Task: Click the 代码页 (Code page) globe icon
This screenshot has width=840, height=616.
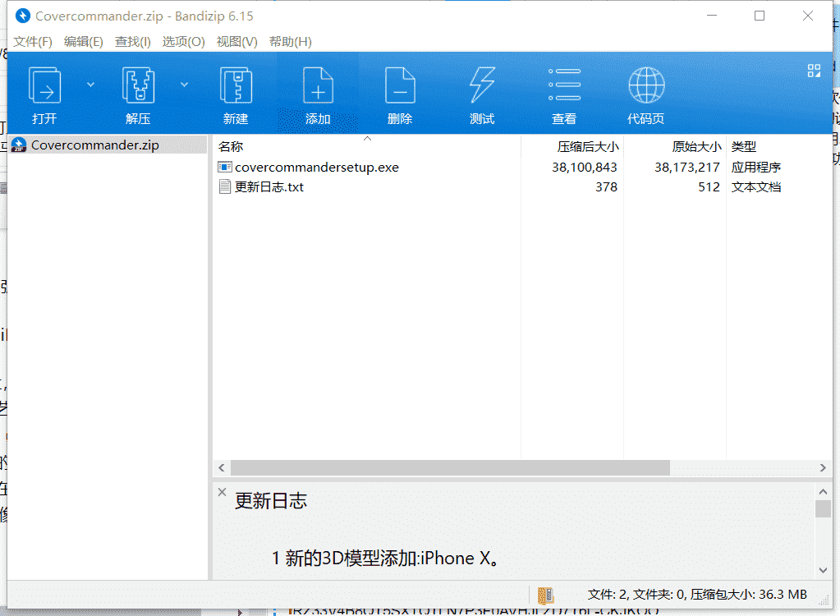Action: coord(646,85)
